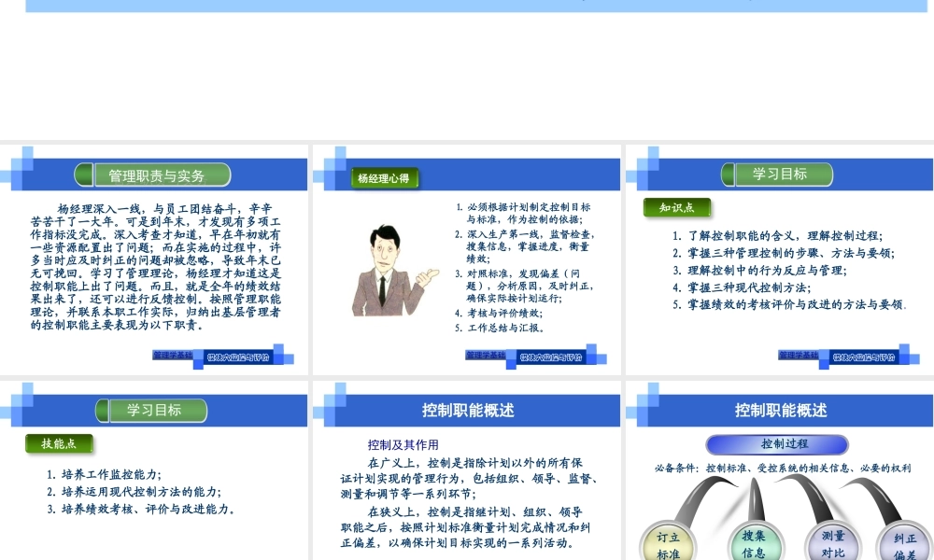The width and height of the screenshot is (934, 560).
Task: Select the 知识点 badge on 学习目标 slide
Action: 676,207
